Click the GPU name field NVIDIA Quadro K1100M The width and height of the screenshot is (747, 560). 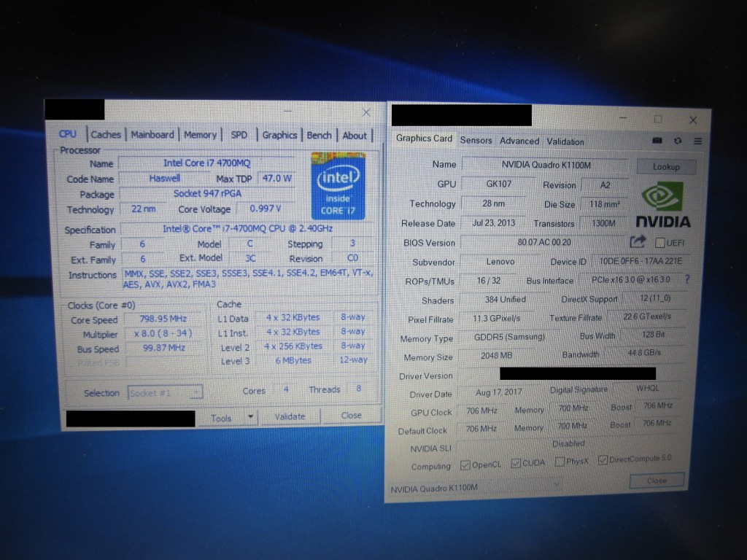pos(546,166)
